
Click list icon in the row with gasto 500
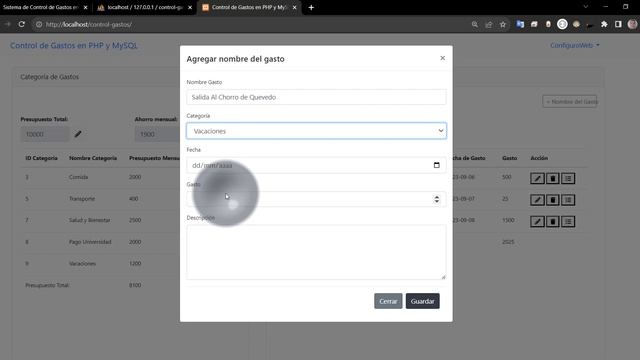click(x=568, y=178)
